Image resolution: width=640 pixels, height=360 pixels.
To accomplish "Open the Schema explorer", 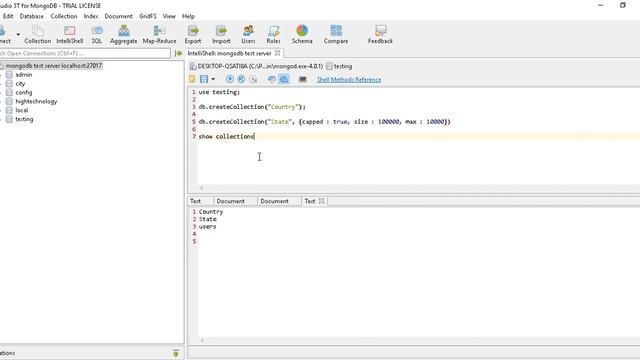I will pyautogui.click(x=302, y=34).
